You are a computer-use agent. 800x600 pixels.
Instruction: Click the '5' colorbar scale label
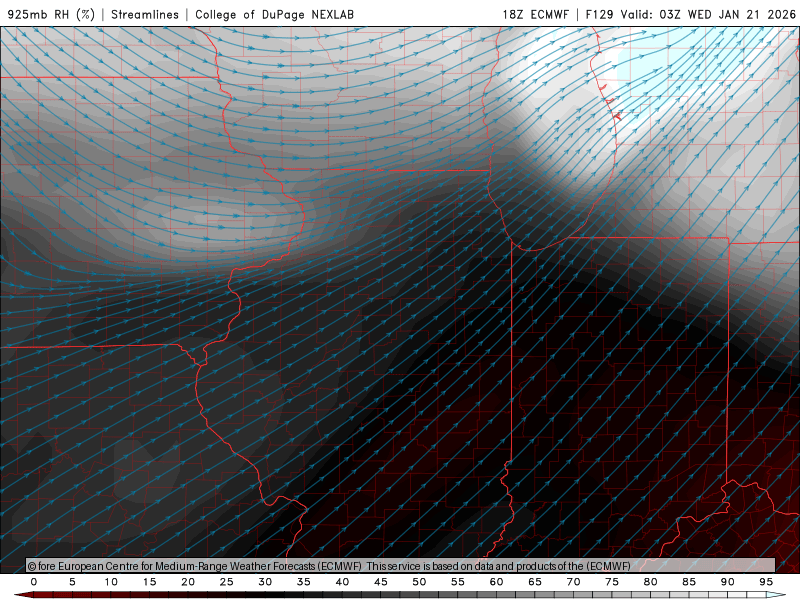pyautogui.click(x=72, y=582)
